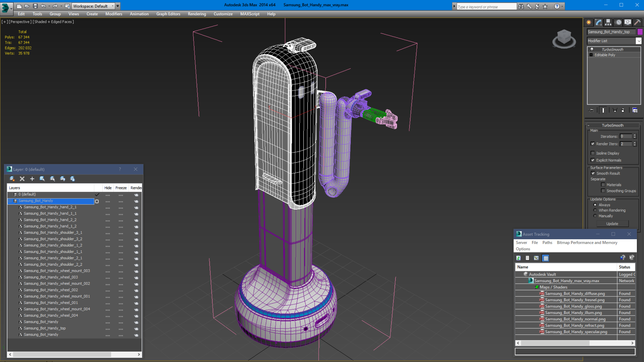
Task: Select the When Rendering update option
Action: pos(595,210)
